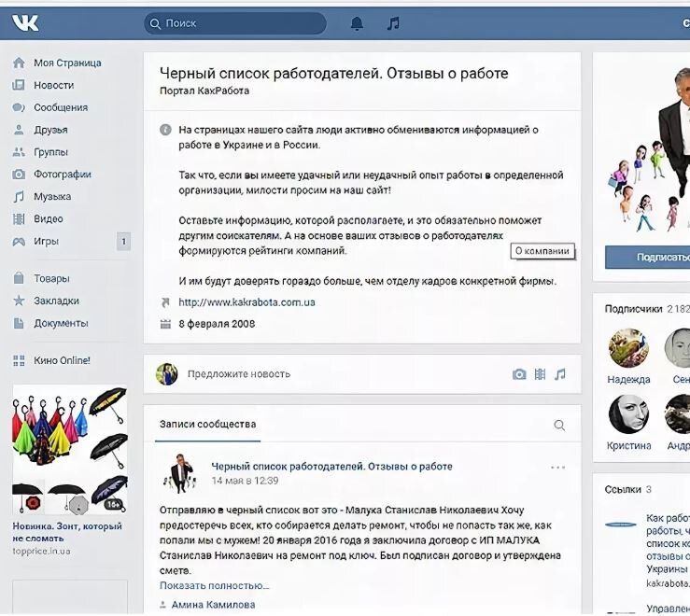This screenshot has width=690, height=616.
Task: Open Музыка in the sidebar
Action: coord(52,197)
